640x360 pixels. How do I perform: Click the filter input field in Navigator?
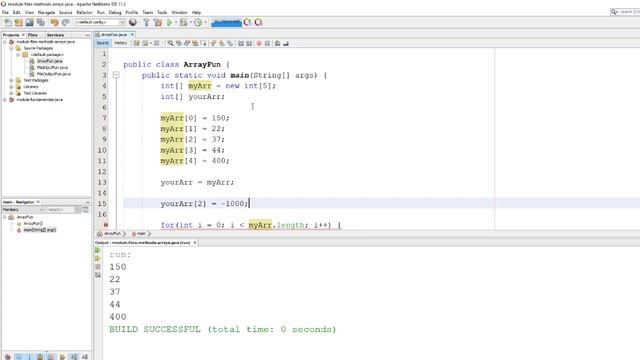[61, 209]
